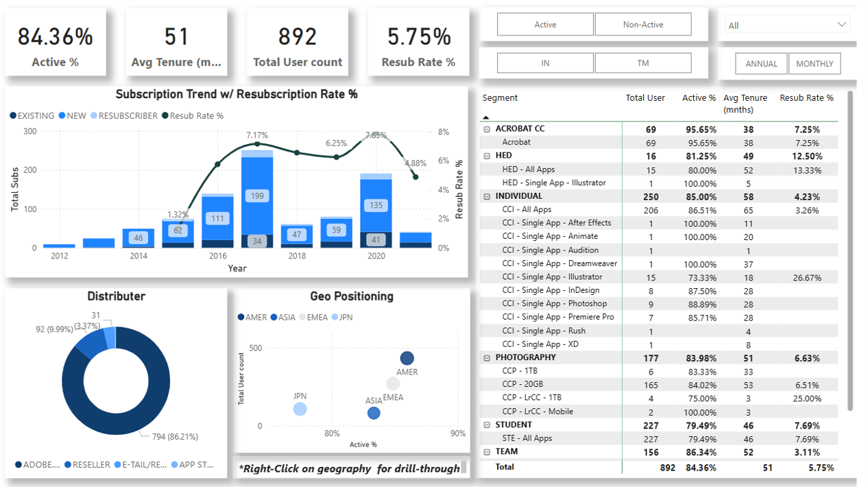Sort table by Active % header
Screen dimensions: 868x487
(699, 98)
